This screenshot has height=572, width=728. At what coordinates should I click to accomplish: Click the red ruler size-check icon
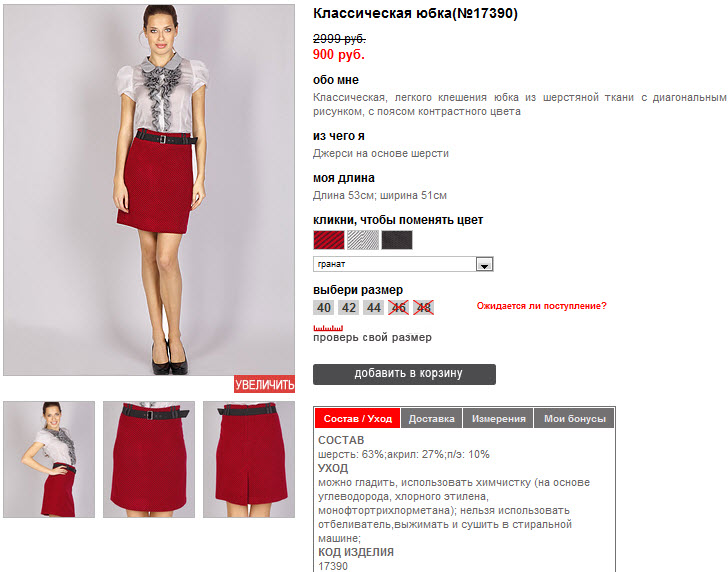(328, 328)
